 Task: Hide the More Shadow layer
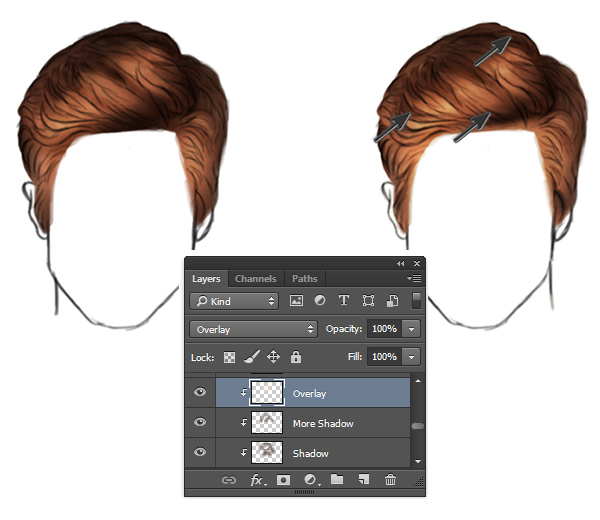pyautogui.click(x=200, y=422)
